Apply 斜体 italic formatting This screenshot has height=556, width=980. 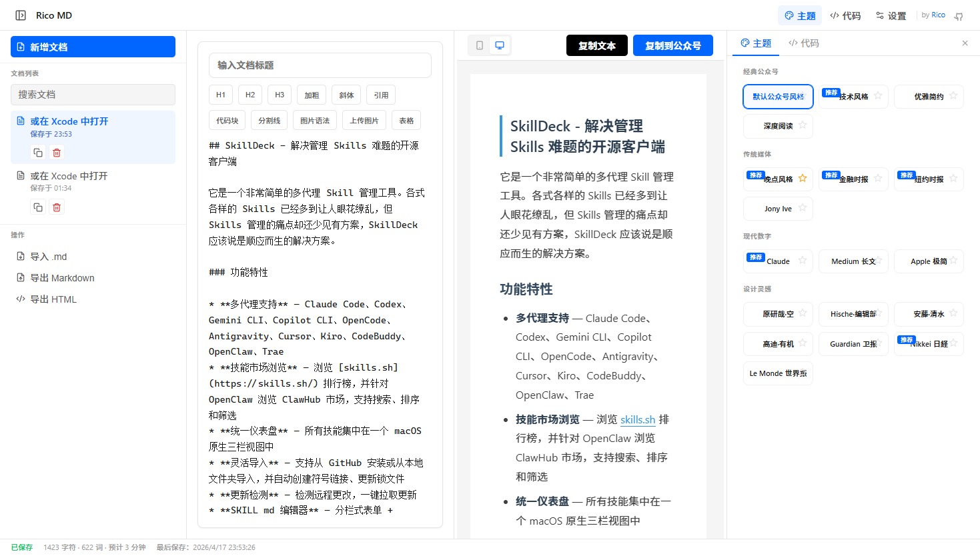(346, 95)
